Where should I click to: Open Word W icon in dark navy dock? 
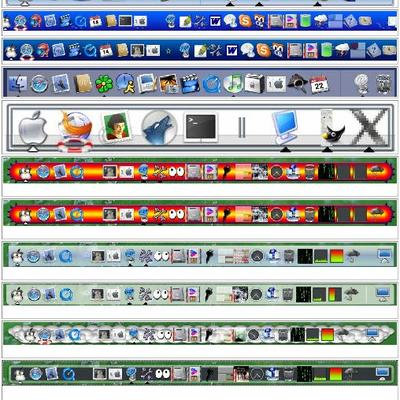[232, 51]
